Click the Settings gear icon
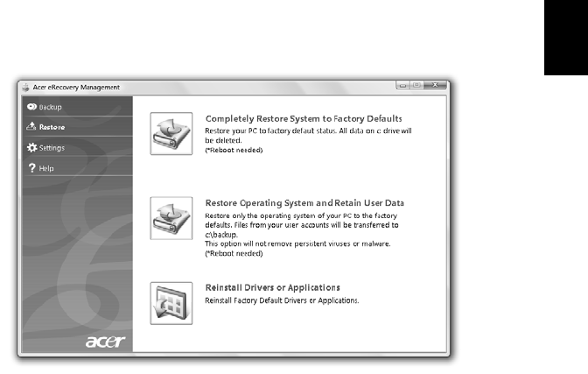588x374 pixels. click(x=31, y=147)
